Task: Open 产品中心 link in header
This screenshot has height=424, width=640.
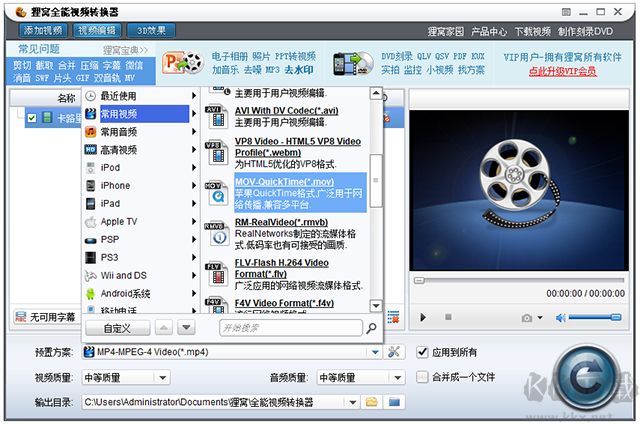Action: [489, 31]
